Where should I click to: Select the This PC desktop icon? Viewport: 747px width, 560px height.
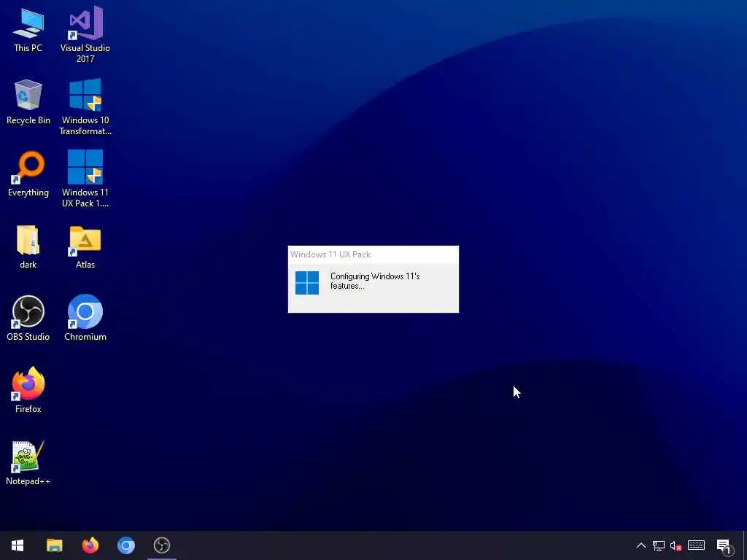click(28, 29)
